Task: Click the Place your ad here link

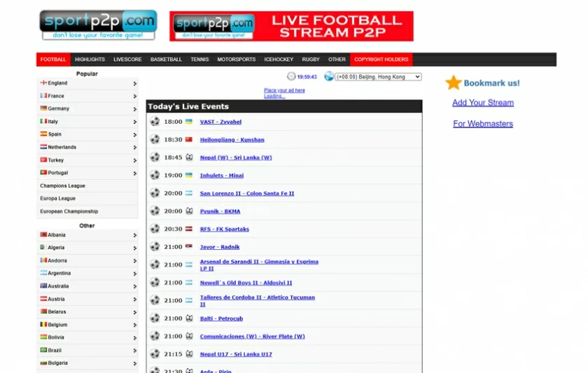Action: [x=285, y=90]
